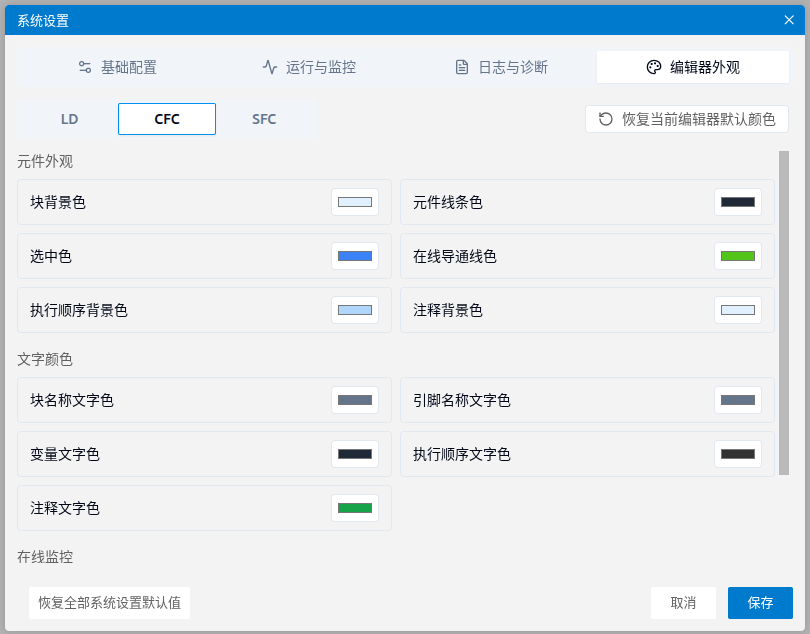Switch to the SFC editor tab
Viewport: 810px width, 634px height.
(264, 119)
